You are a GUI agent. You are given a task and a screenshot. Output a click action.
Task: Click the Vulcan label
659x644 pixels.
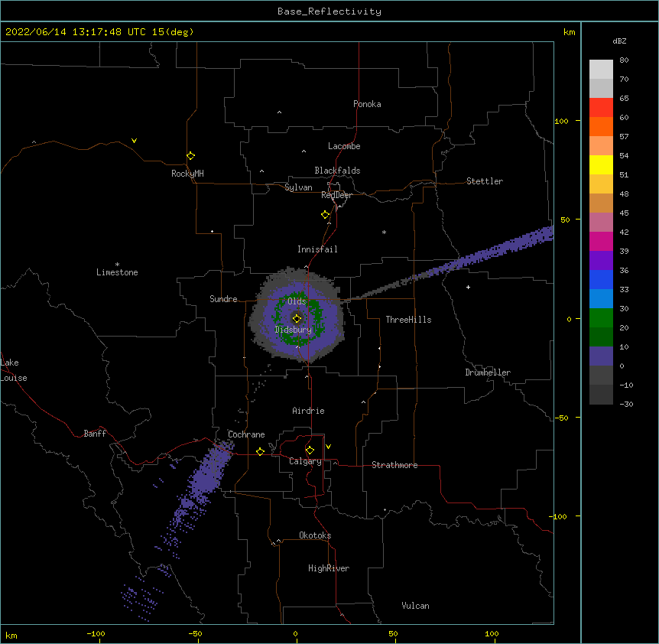[415, 606]
